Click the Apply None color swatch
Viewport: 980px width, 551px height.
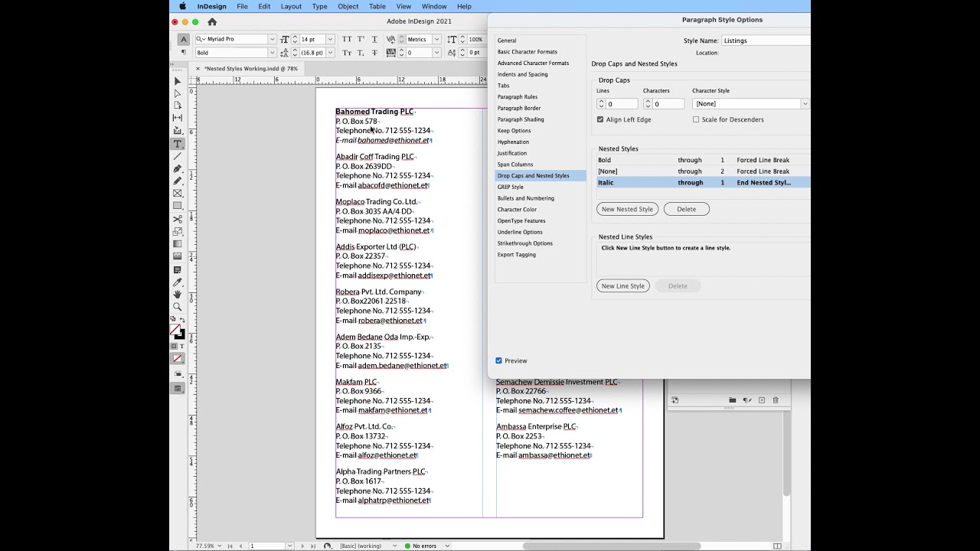[178, 359]
